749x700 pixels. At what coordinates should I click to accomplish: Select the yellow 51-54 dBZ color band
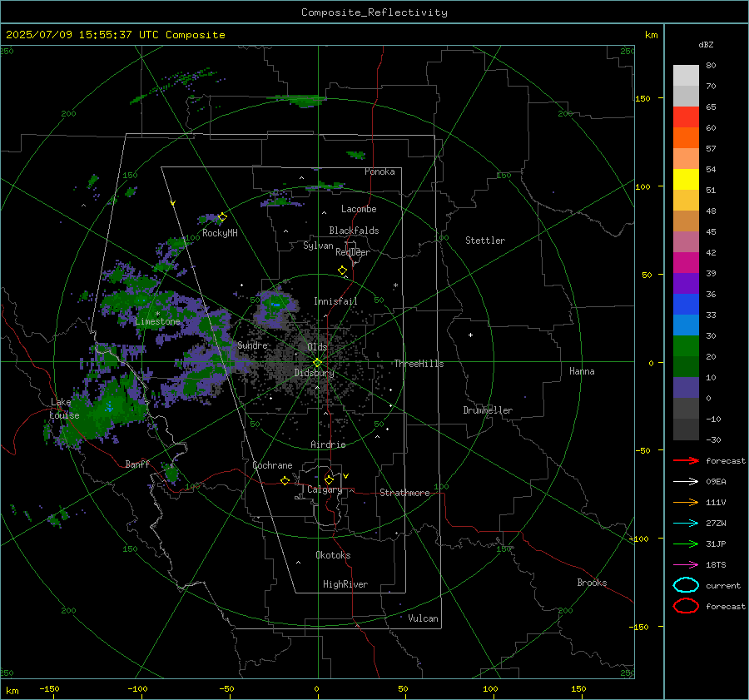(686, 180)
